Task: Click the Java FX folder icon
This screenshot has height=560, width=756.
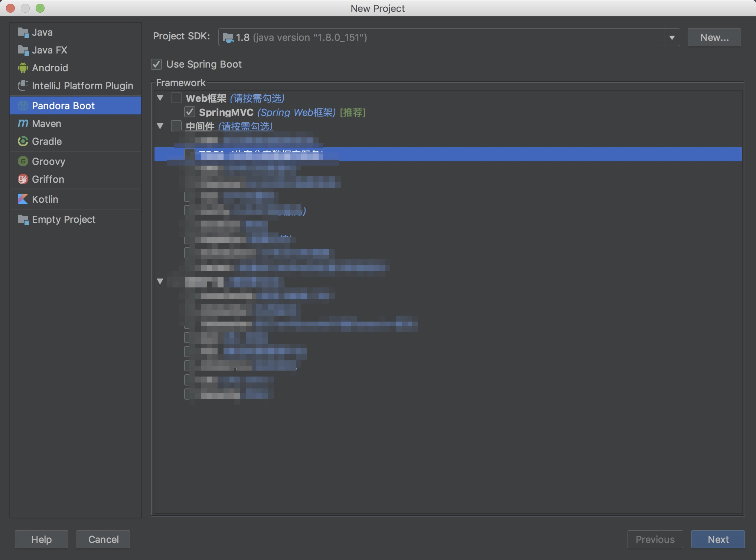Action: 23,50
